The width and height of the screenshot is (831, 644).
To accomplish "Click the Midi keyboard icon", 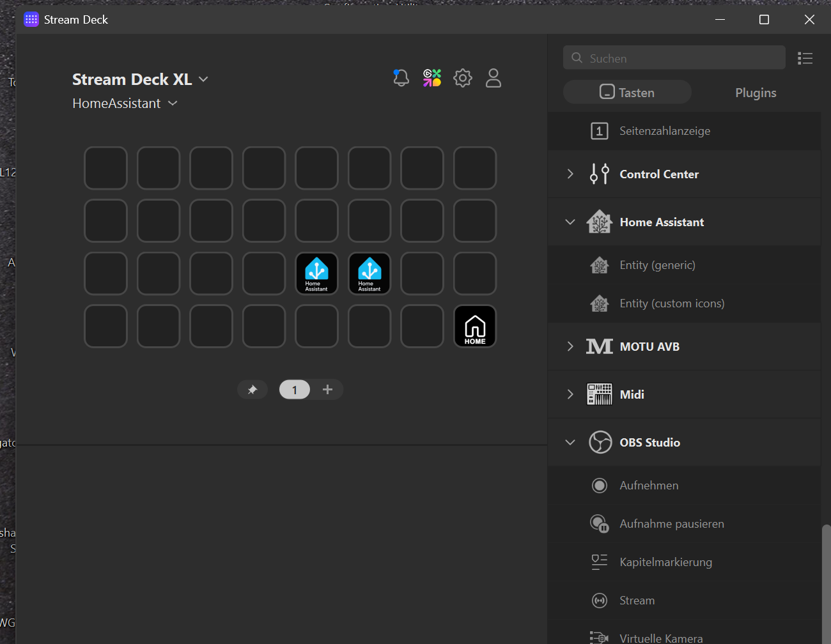I will [x=600, y=394].
